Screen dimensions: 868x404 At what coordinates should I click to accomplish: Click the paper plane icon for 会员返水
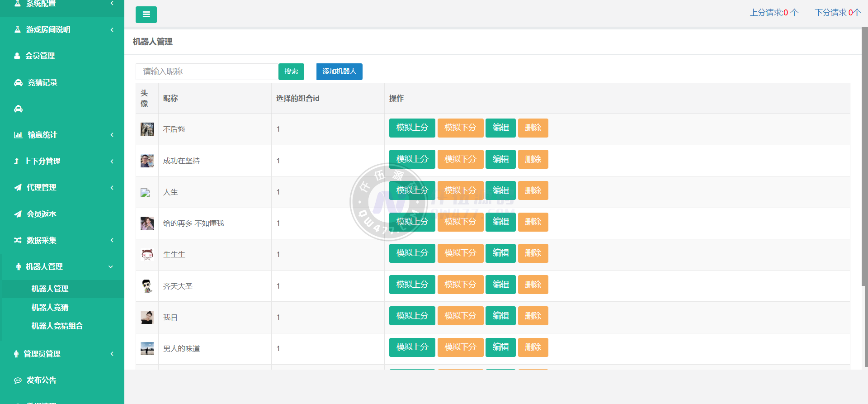(18, 214)
